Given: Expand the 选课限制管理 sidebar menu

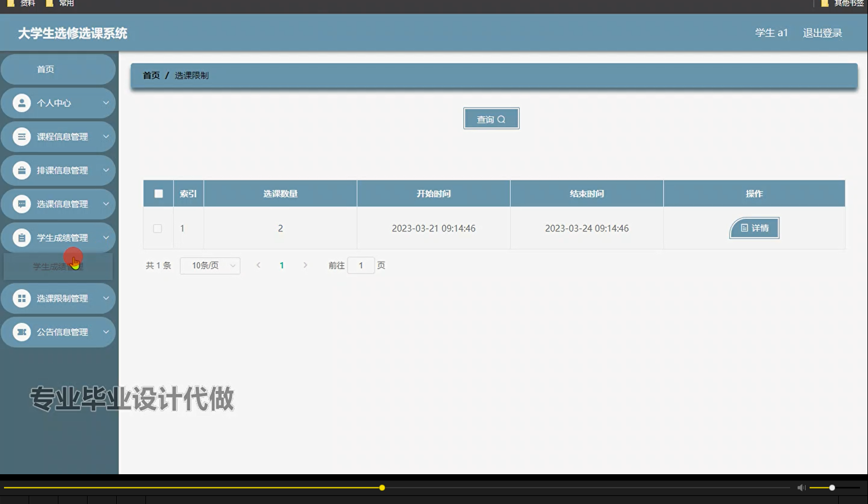Looking at the screenshot, I should coord(105,298).
